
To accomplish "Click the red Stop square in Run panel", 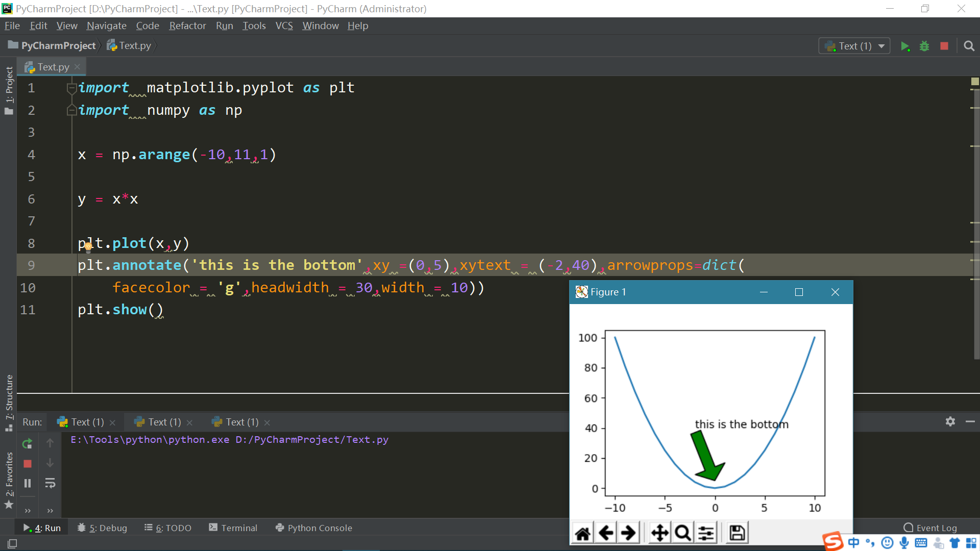I will pos(28,464).
